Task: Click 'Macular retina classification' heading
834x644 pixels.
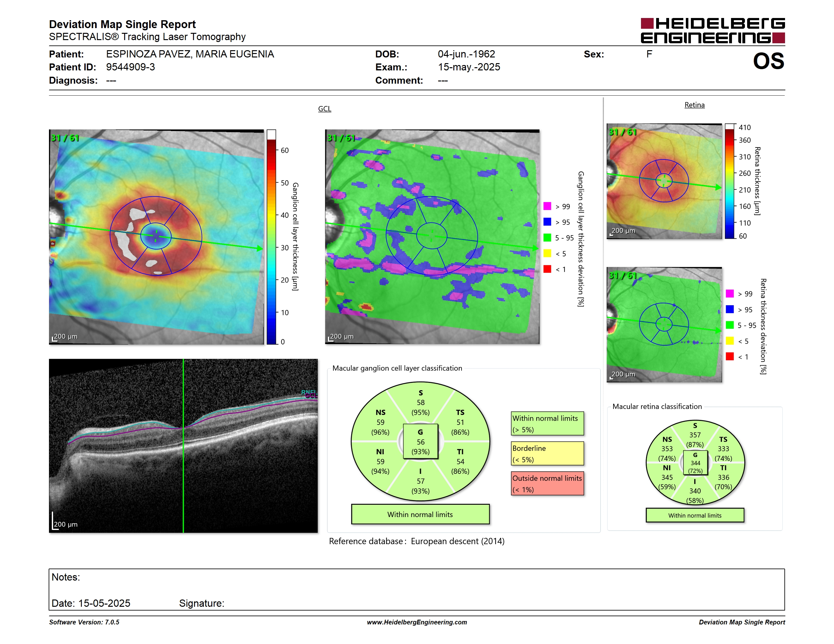Action: [657, 406]
